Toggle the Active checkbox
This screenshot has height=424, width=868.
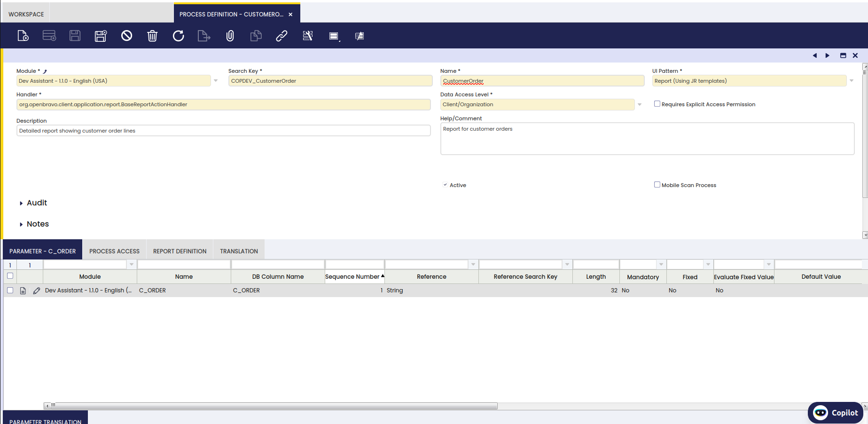click(x=445, y=185)
